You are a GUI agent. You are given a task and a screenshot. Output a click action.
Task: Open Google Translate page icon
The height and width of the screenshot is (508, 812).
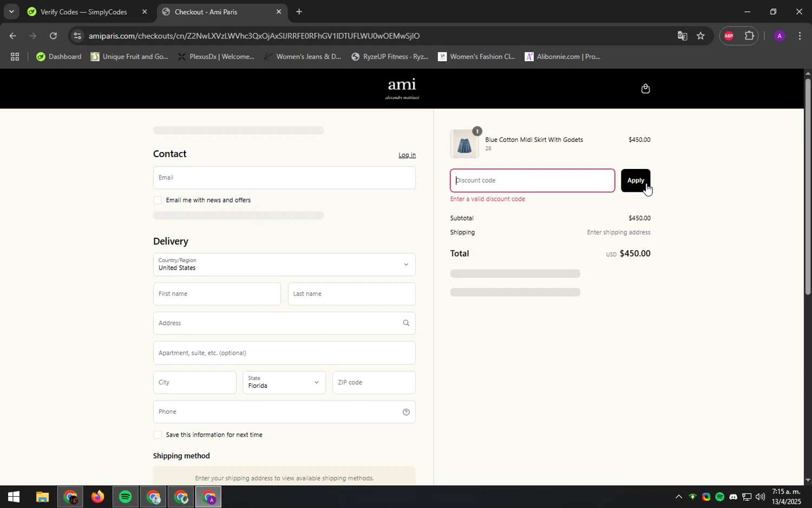pyautogui.click(x=682, y=36)
